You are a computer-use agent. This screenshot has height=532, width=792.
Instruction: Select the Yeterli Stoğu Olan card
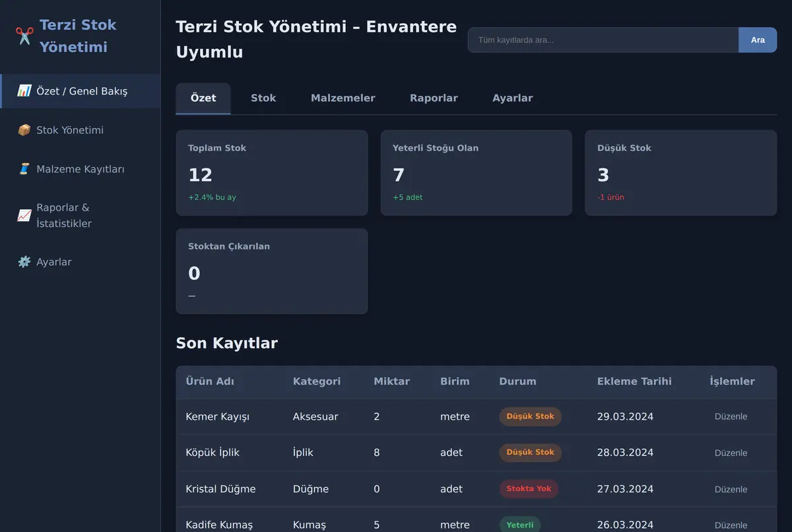tap(477, 173)
